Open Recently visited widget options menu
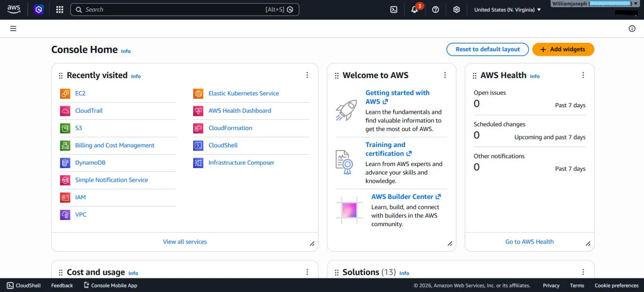The width and height of the screenshot is (644, 292). pos(307,75)
